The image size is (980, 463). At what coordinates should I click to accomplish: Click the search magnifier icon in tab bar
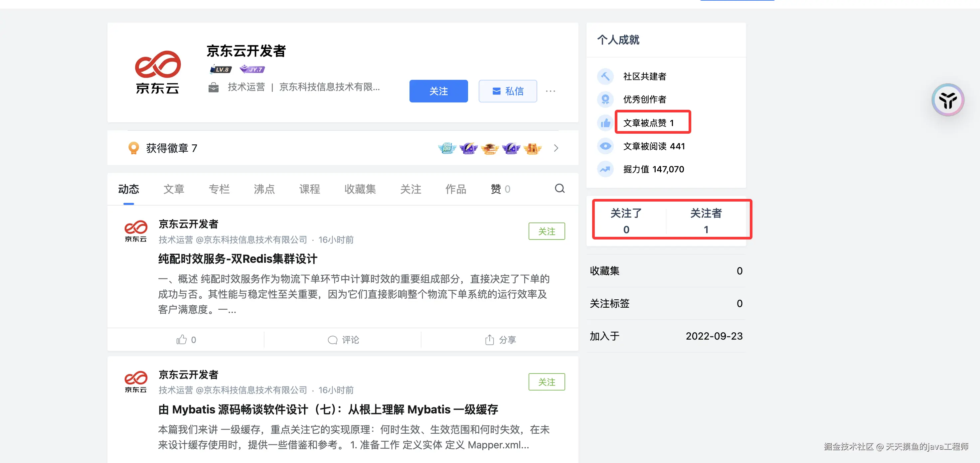559,189
